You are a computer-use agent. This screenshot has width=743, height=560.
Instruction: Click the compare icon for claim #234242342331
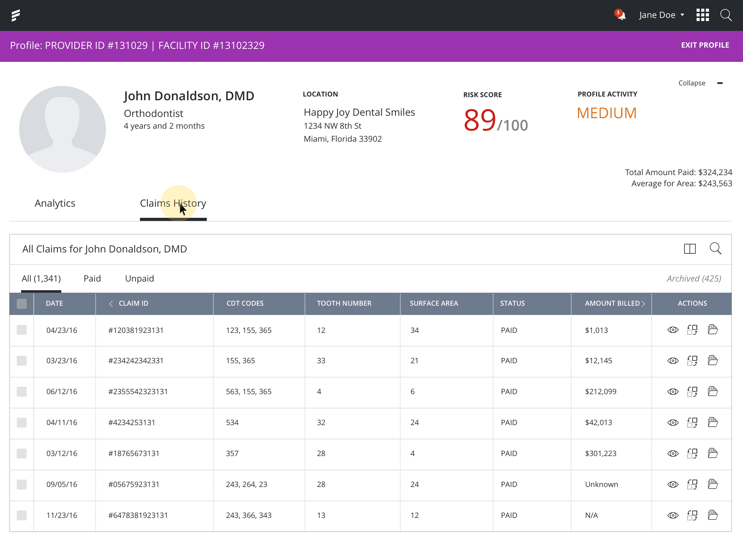coord(692,361)
